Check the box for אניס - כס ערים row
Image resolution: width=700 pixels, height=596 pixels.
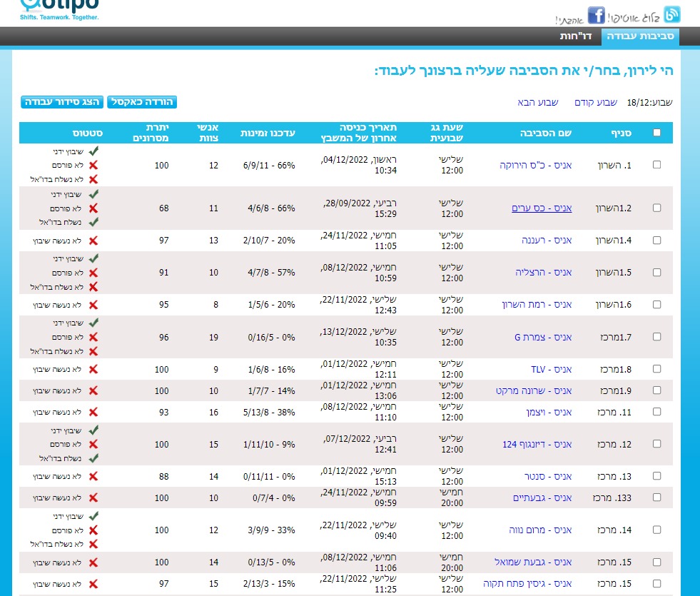(x=656, y=208)
